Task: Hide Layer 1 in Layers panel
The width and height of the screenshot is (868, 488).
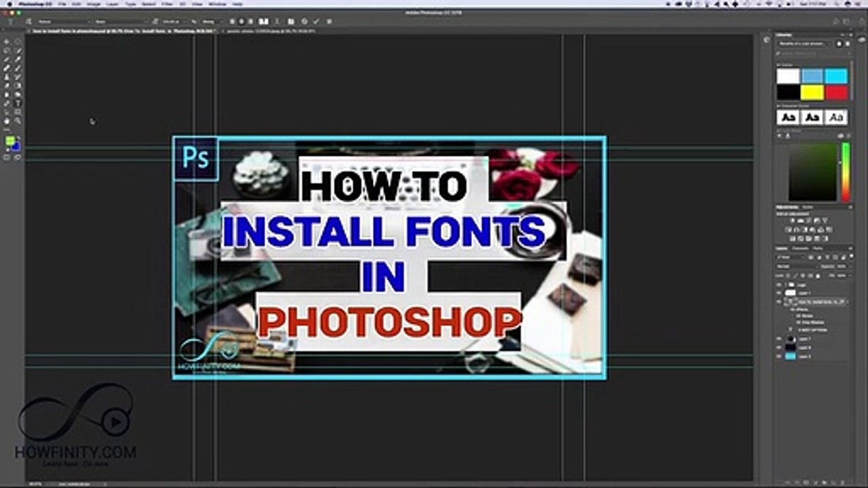Action: coord(780,293)
